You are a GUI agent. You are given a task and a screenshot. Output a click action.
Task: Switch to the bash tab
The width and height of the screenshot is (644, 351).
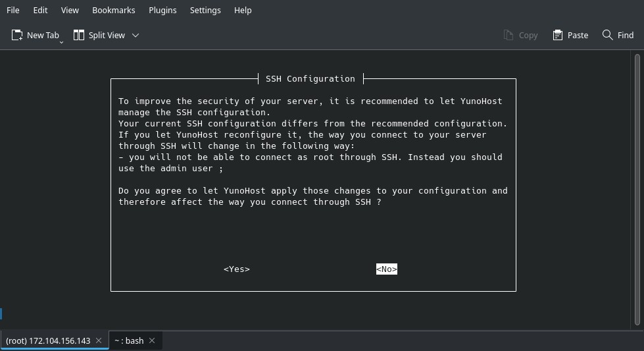point(128,340)
